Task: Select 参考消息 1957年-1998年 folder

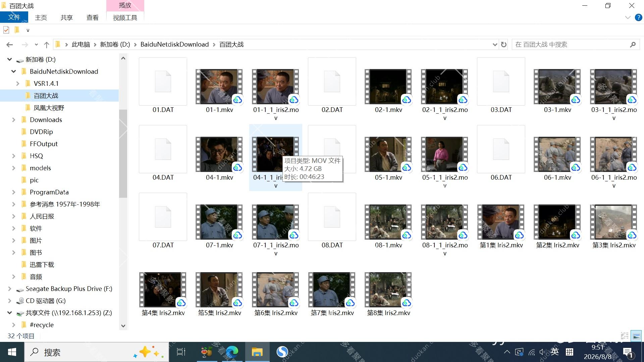Action: (x=65, y=204)
